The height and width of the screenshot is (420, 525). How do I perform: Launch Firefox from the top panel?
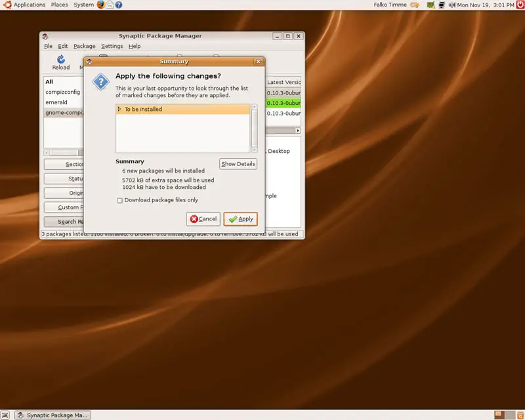[100, 5]
